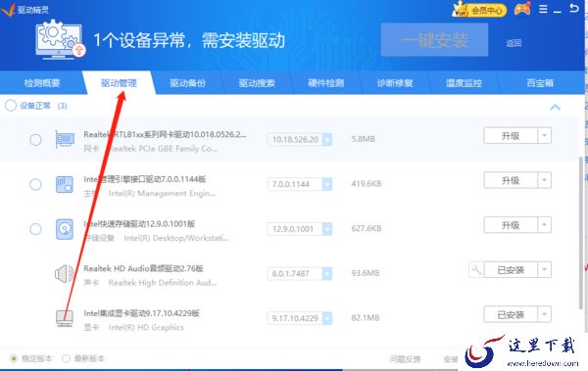Open the hamburger main menu icon

tap(543, 9)
